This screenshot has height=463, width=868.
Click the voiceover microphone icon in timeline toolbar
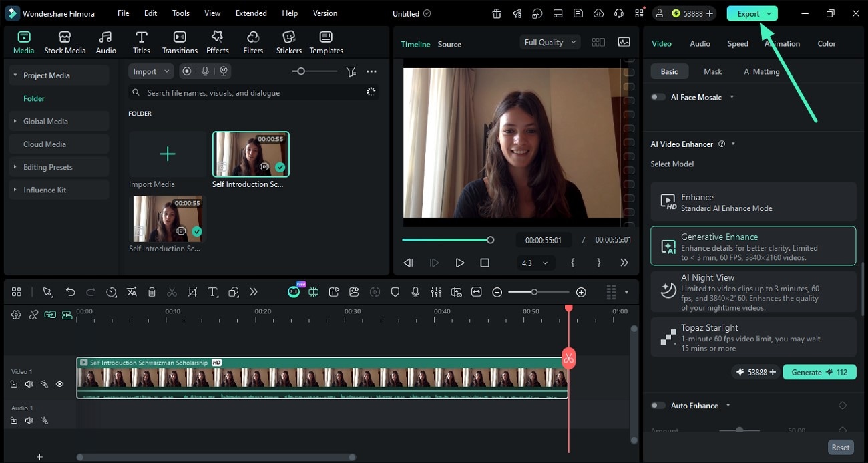point(415,292)
